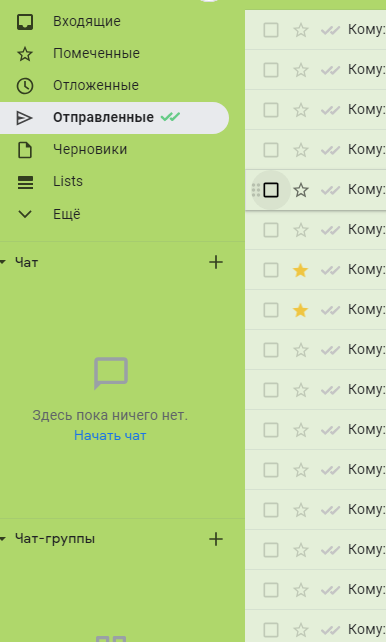Collapse the Чат-группы section triangle

3,539
